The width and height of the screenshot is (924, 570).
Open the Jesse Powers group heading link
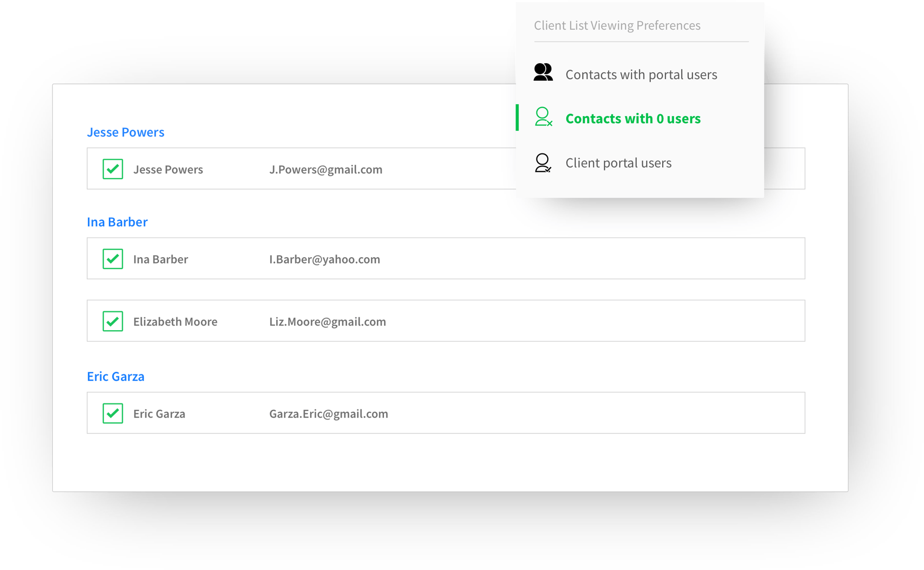126,132
